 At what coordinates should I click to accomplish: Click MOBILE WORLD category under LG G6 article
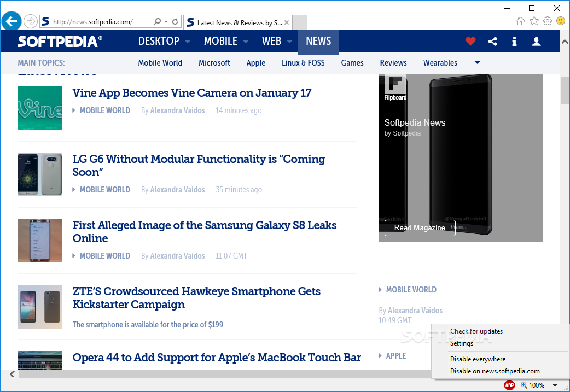tap(104, 190)
